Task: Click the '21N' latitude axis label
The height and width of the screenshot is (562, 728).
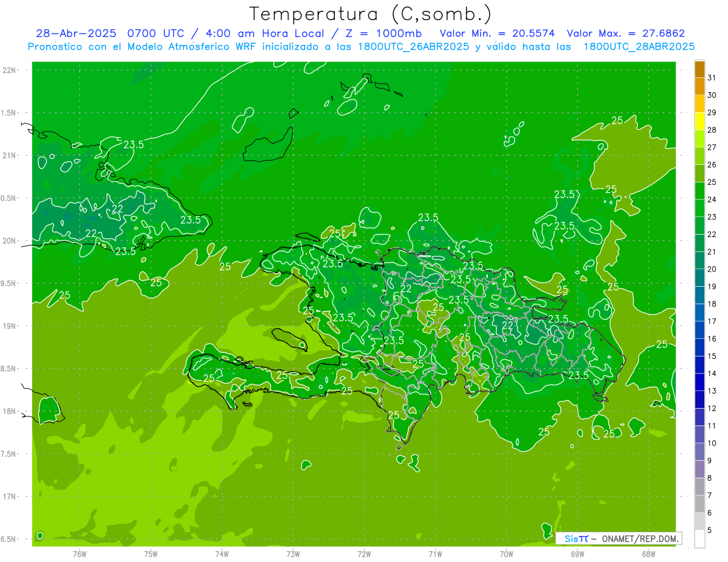Action: coord(10,155)
